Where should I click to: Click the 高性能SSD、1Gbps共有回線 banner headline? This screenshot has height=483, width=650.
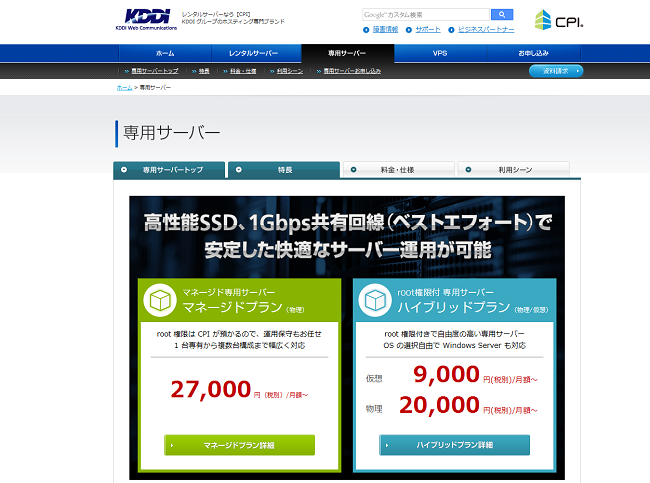[x=347, y=223]
